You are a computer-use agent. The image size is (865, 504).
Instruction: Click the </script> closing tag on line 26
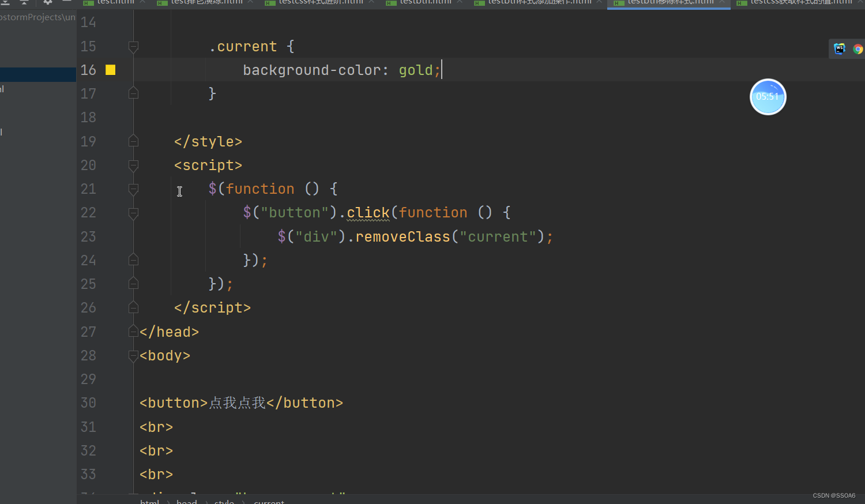pos(212,308)
